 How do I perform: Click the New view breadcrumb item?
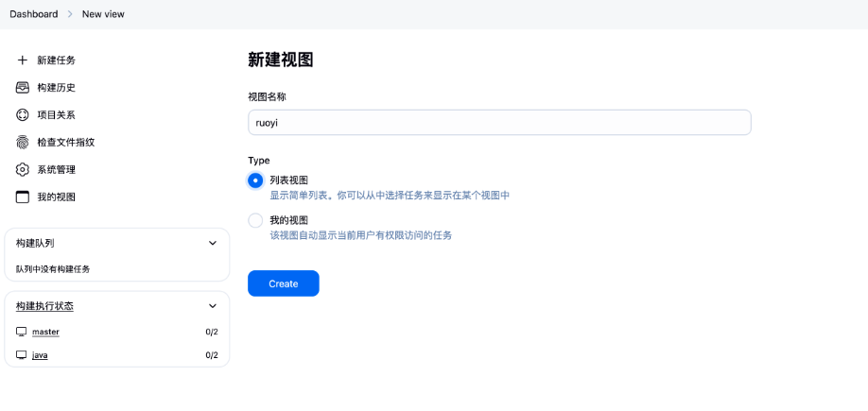coord(103,14)
